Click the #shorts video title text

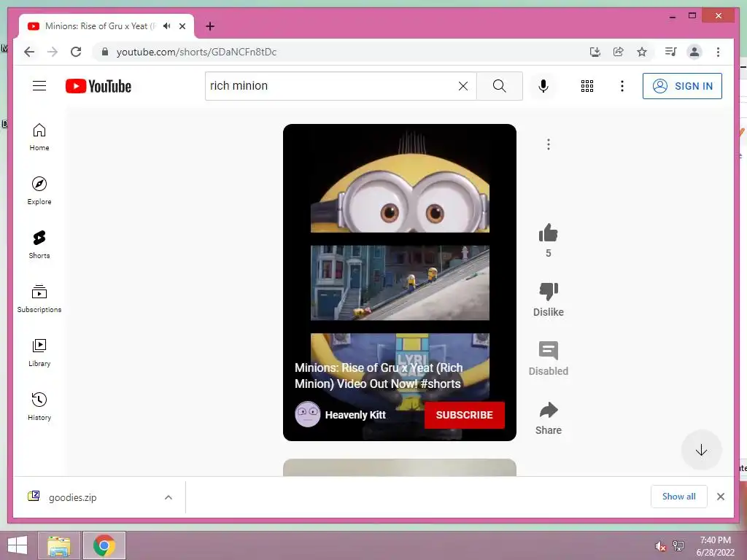pos(379,376)
